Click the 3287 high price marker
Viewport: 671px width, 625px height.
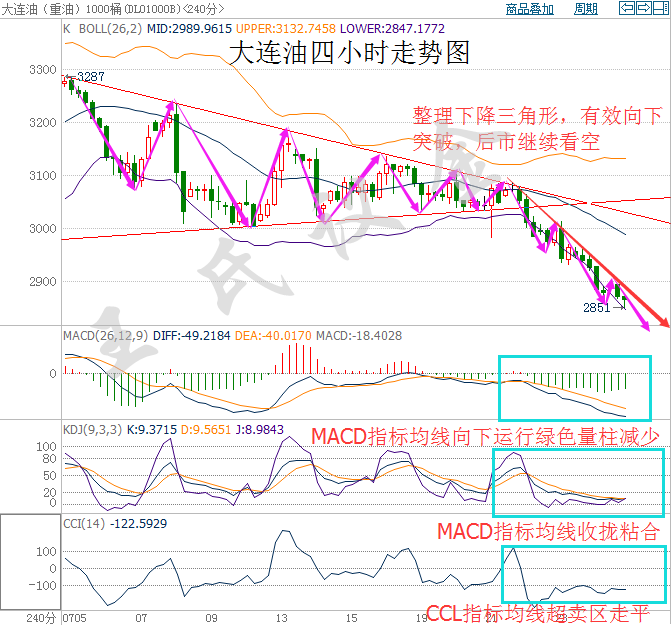[x=90, y=77]
